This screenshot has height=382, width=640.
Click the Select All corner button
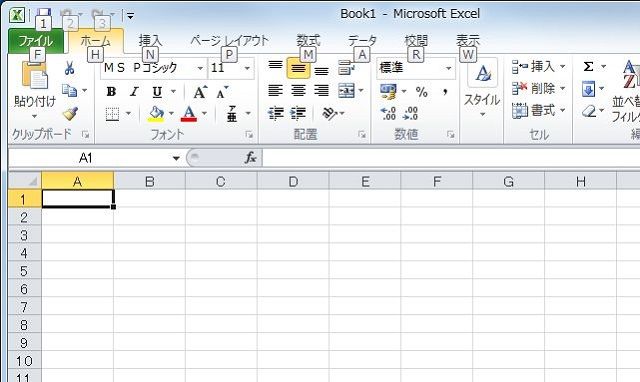pos(24,181)
